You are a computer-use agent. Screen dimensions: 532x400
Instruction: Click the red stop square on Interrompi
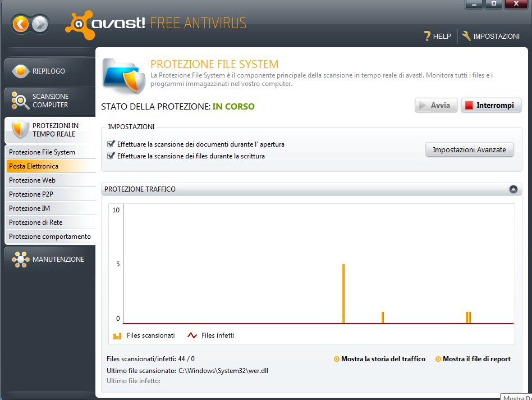point(469,105)
